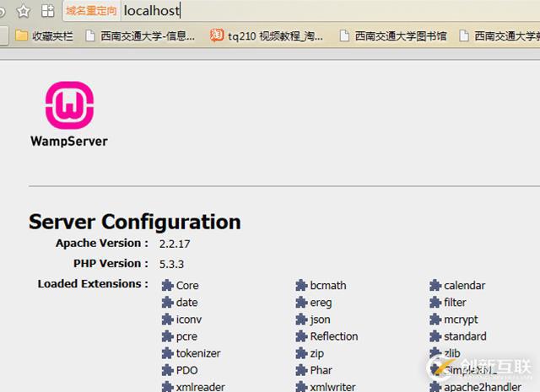540x392 pixels.
Task: Click the puzzle icon next to Phar
Action: coord(301,370)
